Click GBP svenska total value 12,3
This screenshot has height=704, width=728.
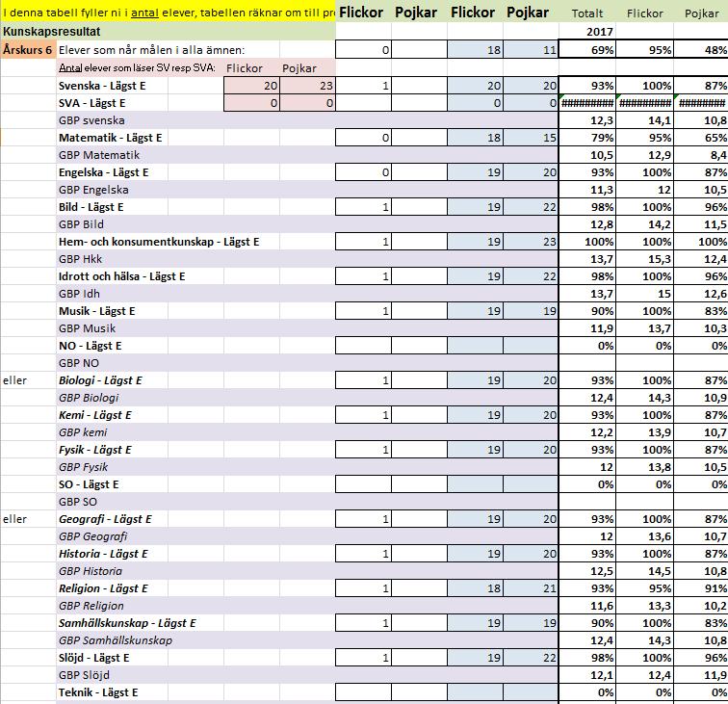point(587,120)
